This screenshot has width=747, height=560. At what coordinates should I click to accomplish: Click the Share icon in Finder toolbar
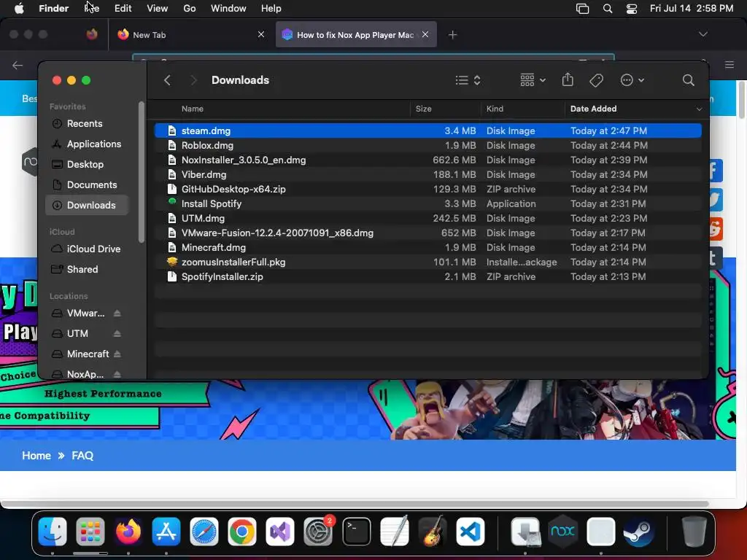point(568,79)
